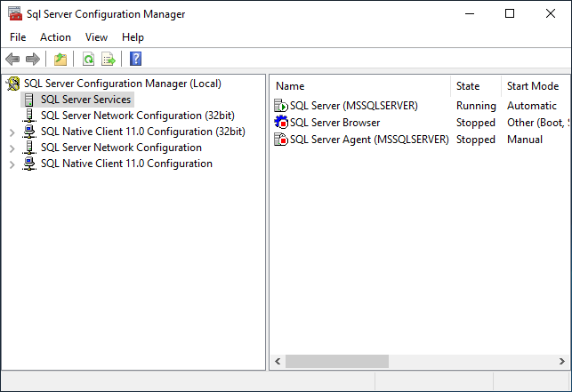572x392 pixels.
Task: Open the File menu
Action: click(18, 37)
